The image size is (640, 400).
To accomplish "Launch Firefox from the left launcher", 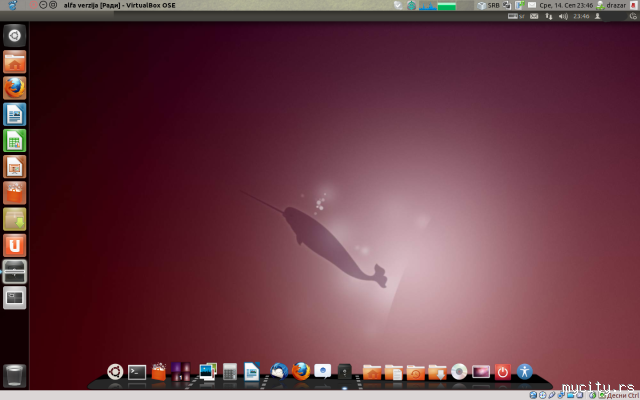I will click(15, 88).
